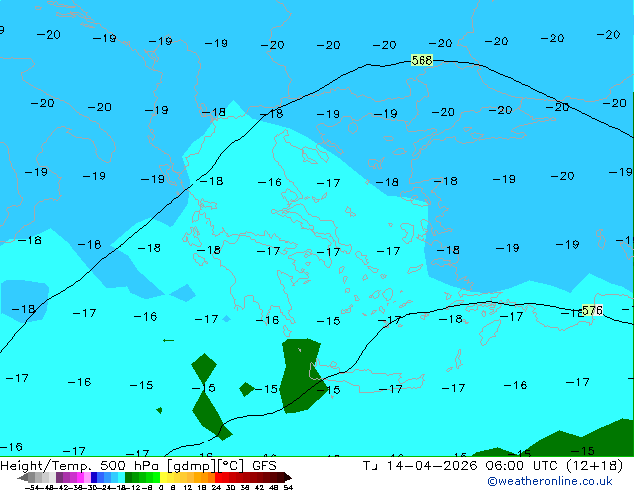Screen dimensions: 634x490
Task: Pick the bright red legend swatch at 24
Action: [x=218, y=477]
